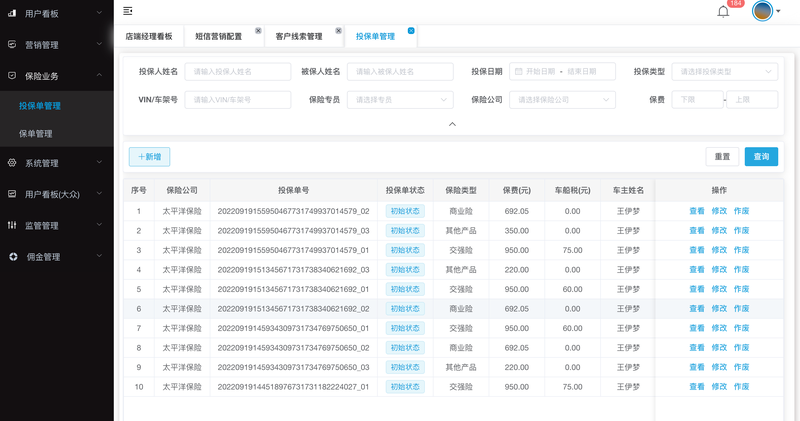The height and width of the screenshot is (421, 800).
Task: Click 作废 in row 3
Action: [741, 250]
